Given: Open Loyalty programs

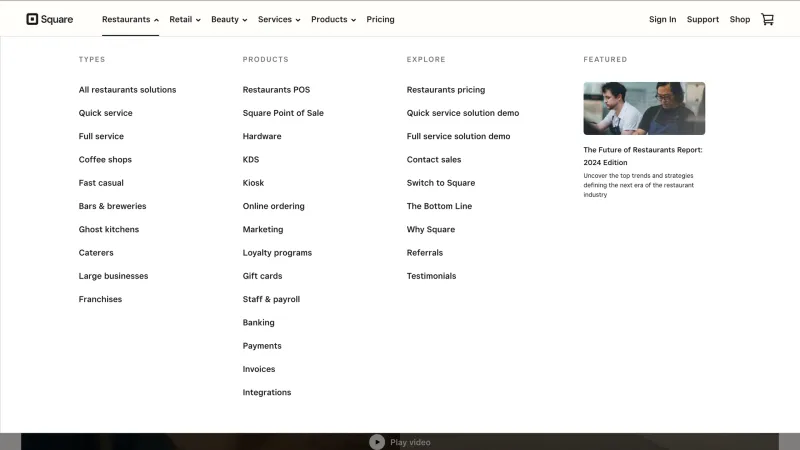Looking at the screenshot, I should (277, 253).
